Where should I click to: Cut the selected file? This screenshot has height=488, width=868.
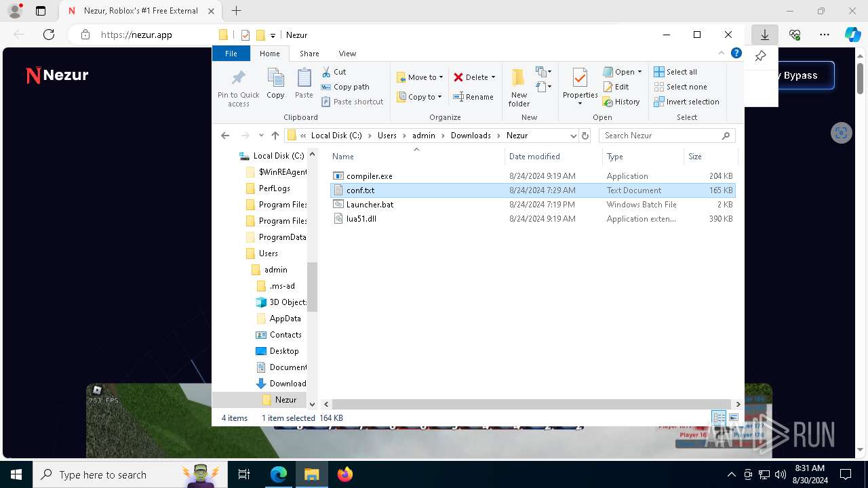pos(334,72)
